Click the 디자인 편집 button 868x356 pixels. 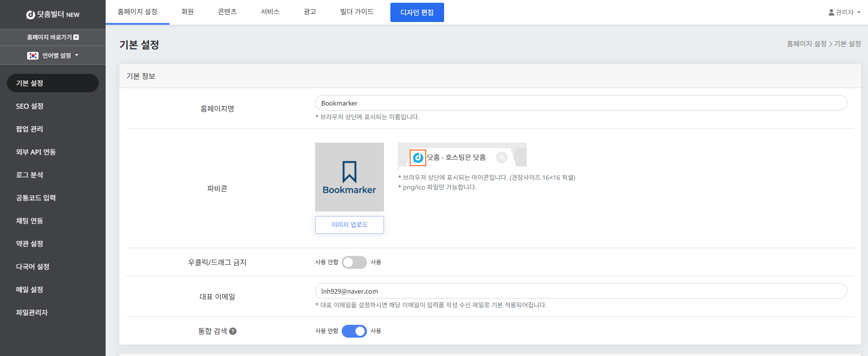[417, 12]
